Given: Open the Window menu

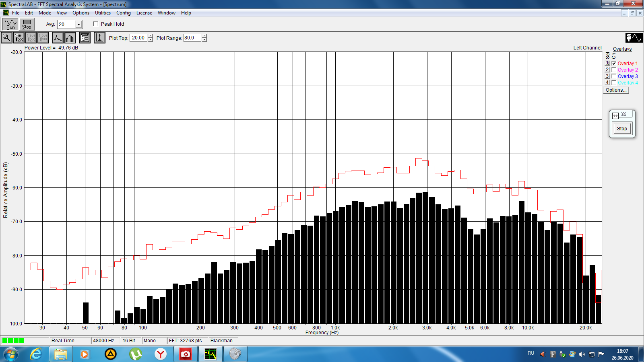Looking at the screenshot, I should point(166,13).
